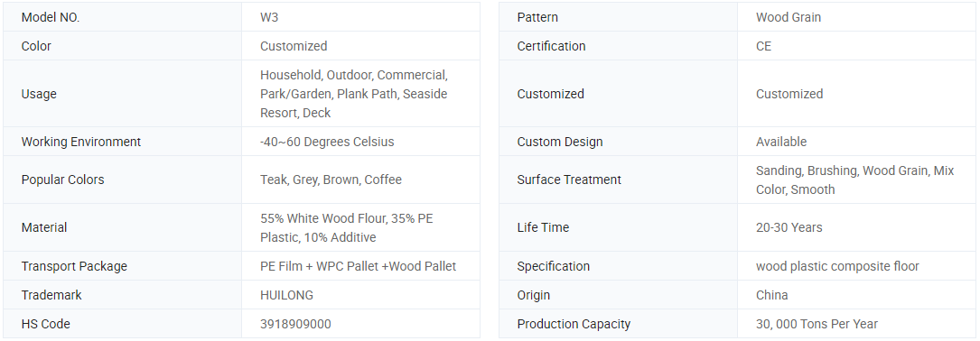The image size is (980, 341).
Task: Click the 30, 000 Tons Per Year value
Action: (x=817, y=324)
